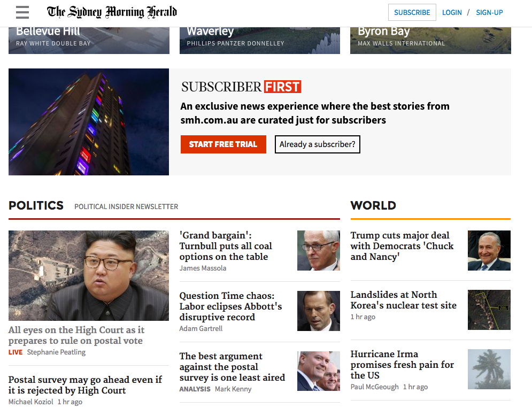The height and width of the screenshot is (408, 532).
Task: Click the Turnbull coal story thumbnail
Action: tap(318, 250)
